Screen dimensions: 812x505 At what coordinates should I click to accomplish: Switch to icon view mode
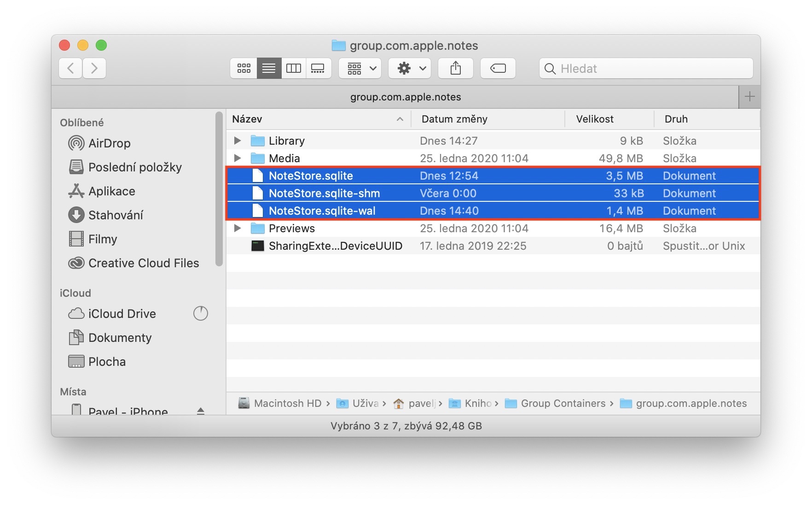click(244, 69)
